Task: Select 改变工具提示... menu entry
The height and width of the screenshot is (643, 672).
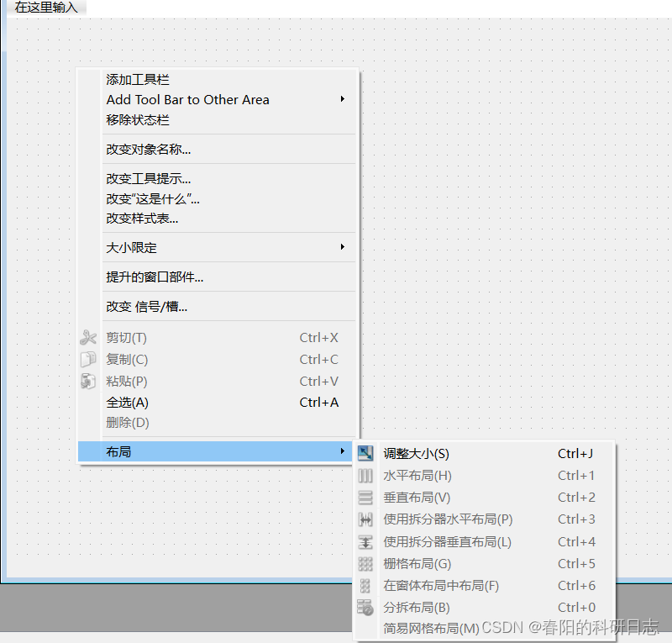Action: (x=218, y=178)
